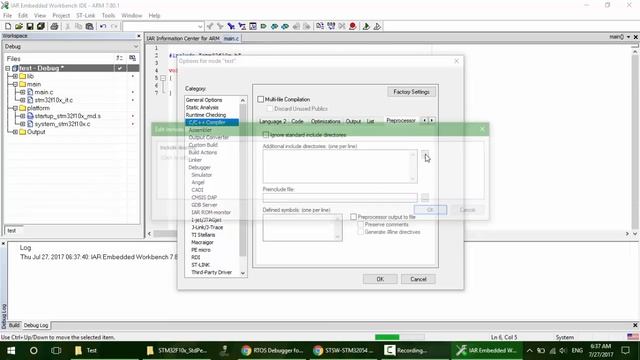Viewport: 640px width, 360px height.
Task: Open the ST-Link menu
Action: (x=85, y=16)
